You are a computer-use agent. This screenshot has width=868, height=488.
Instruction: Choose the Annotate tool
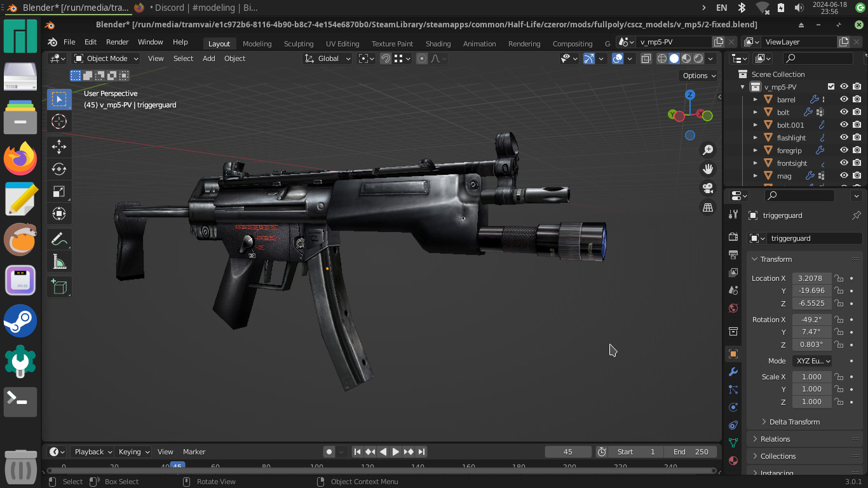(x=59, y=239)
